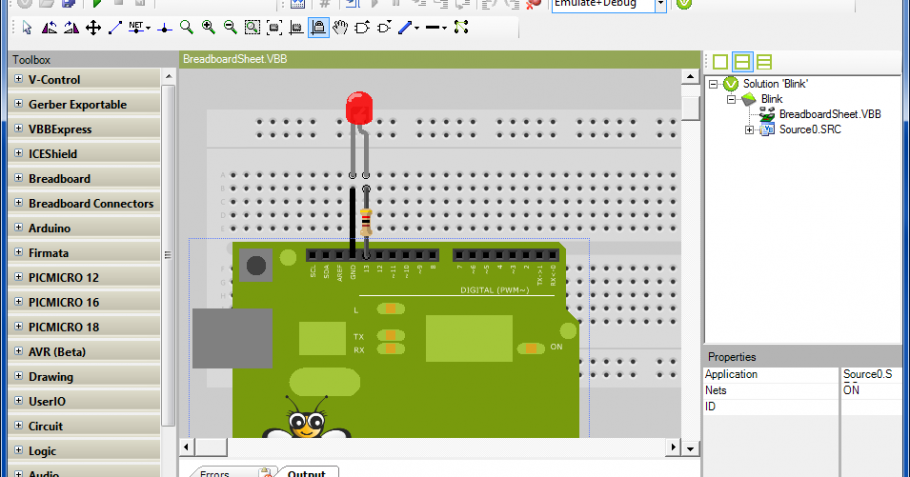
Task: Activate the magnifier zoom tool
Action: tap(186, 27)
